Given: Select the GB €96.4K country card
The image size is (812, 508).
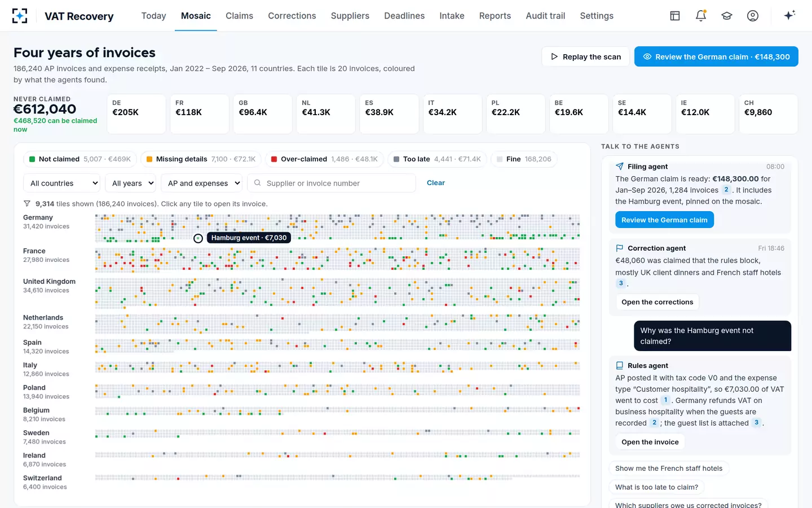Looking at the screenshot, I should pyautogui.click(x=263, y=114).
